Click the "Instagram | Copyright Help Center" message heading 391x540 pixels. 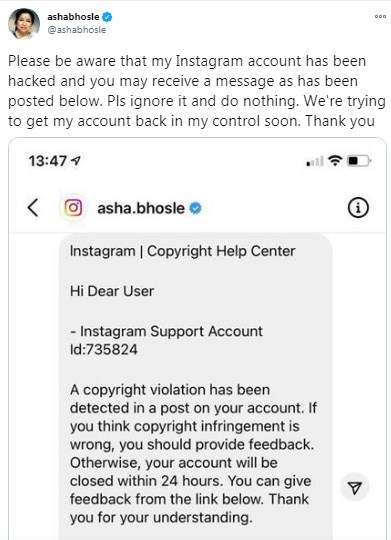183,251
